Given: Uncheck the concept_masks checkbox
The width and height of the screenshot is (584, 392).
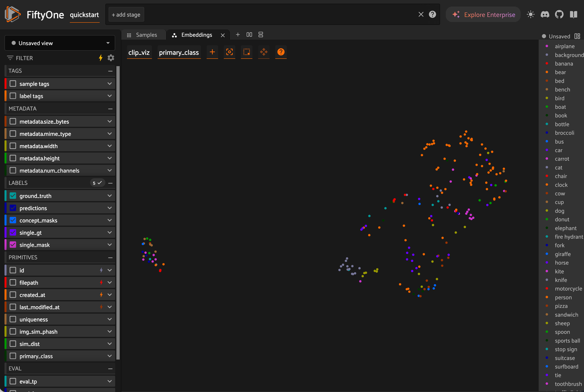Looking at the screenshot, I should (x=13, y=220).
